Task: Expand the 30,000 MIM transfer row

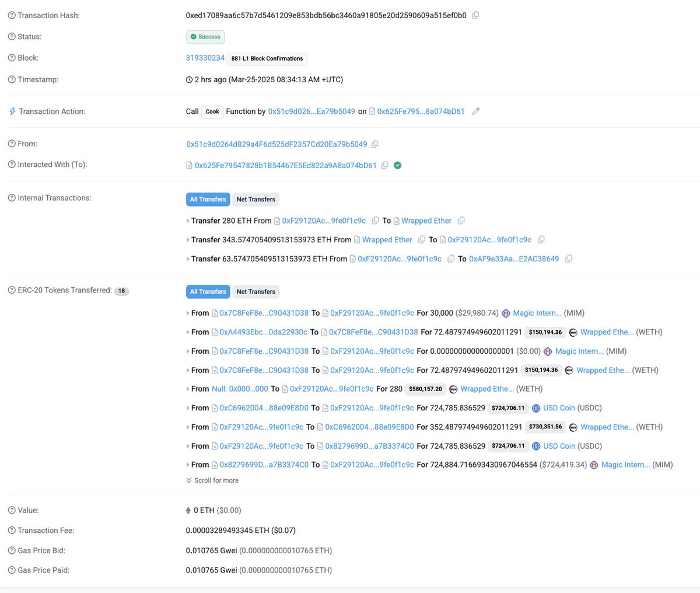Action: click(188, 313)
